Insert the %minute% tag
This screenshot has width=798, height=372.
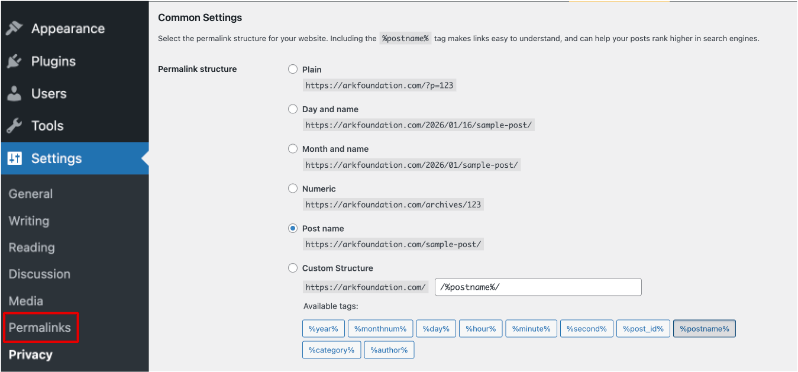[531, 329]
